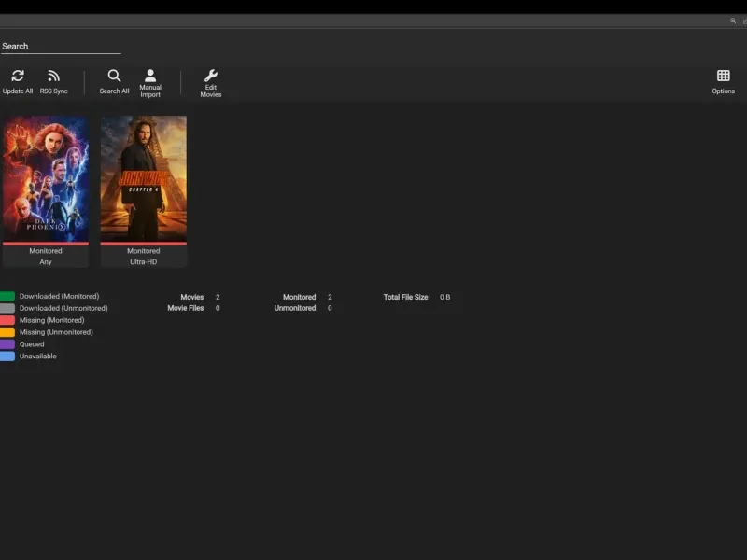
Task: Open Manual Import from the toolbar
Action: click(x=150, y=82)
